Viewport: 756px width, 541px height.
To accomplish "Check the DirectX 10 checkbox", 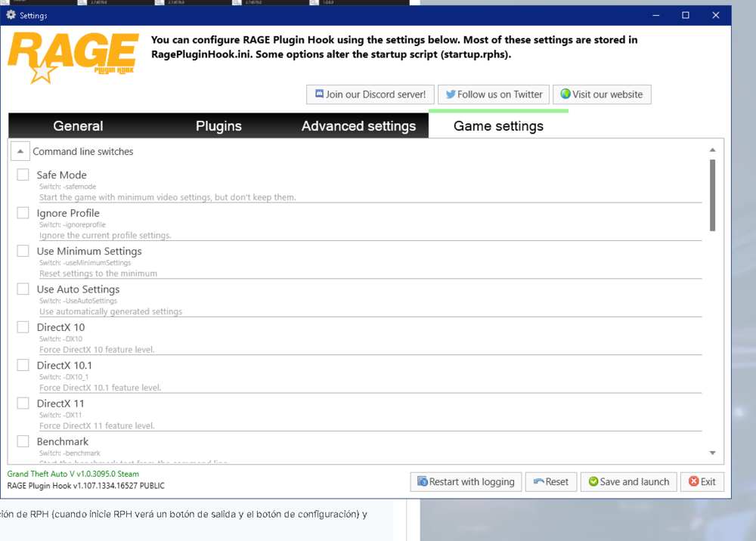I will tap(22, 326).
